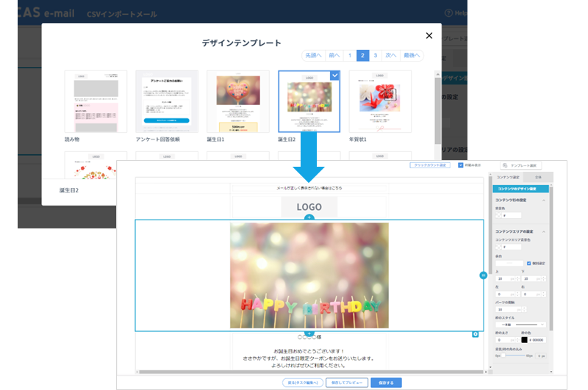Click the 枠の色 hex field 000000

click(537, 340)
